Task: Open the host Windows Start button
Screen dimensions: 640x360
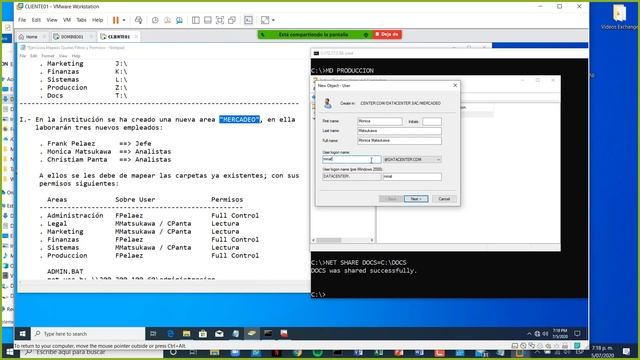Action: coord(10,352)
